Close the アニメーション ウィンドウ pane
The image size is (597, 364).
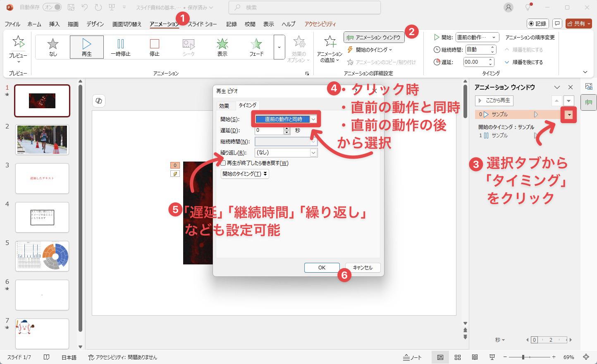[x=571, y=88]
